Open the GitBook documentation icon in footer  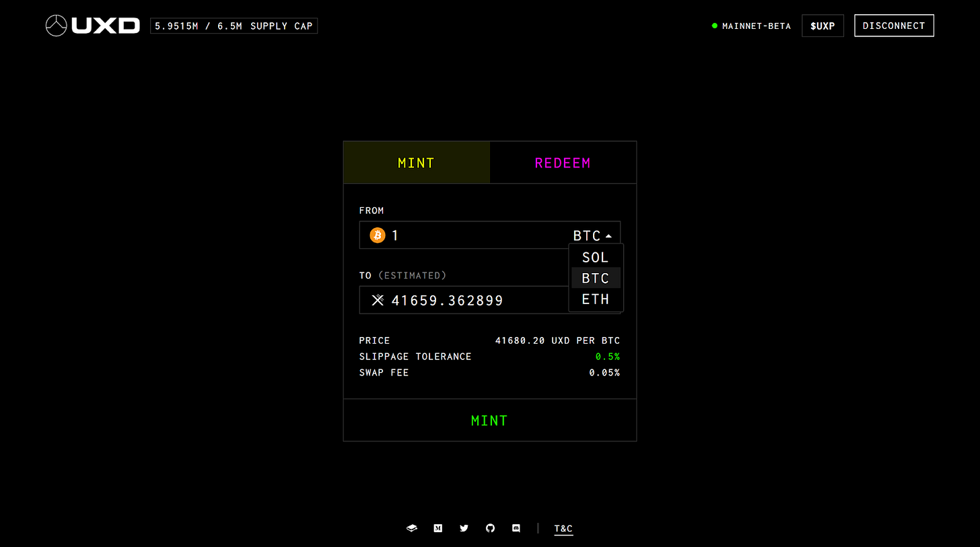click(x=412, y=528)
